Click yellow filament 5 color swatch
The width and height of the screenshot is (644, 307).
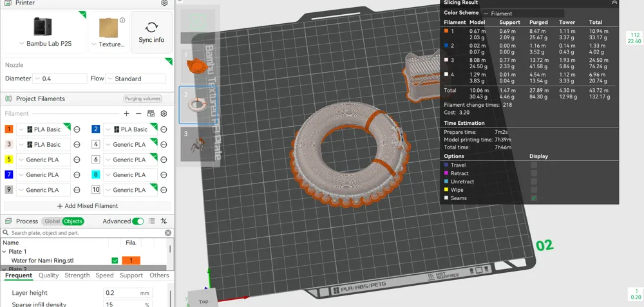(9, 160)
